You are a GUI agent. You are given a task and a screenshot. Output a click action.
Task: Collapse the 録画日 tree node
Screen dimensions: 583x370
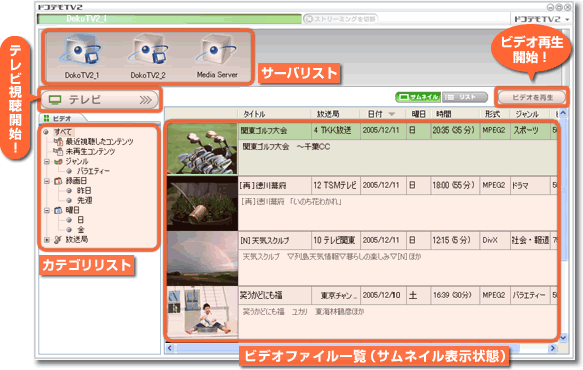coord(46,181)
